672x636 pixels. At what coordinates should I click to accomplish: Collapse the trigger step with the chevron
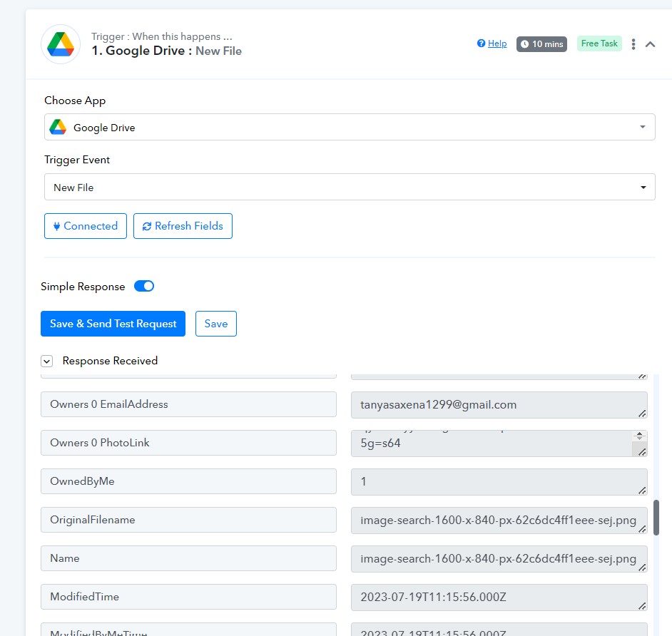pyautogui.click(x=650, y=44)
